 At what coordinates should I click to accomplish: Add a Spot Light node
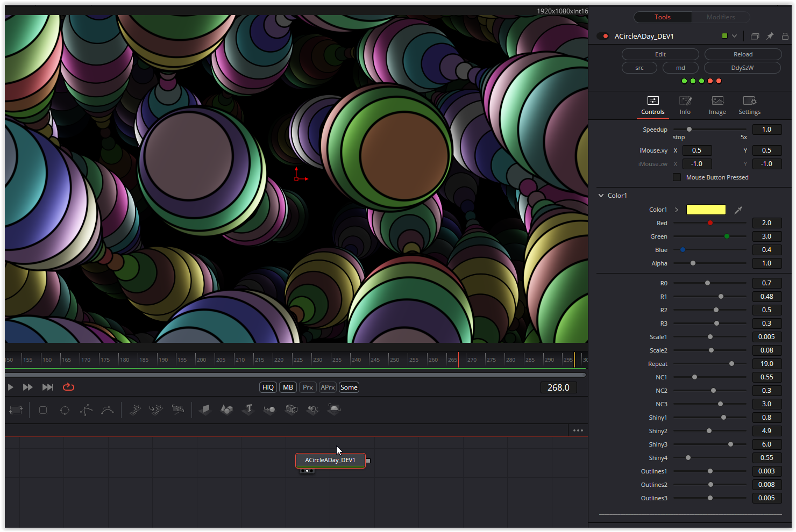tap(312, 410)
